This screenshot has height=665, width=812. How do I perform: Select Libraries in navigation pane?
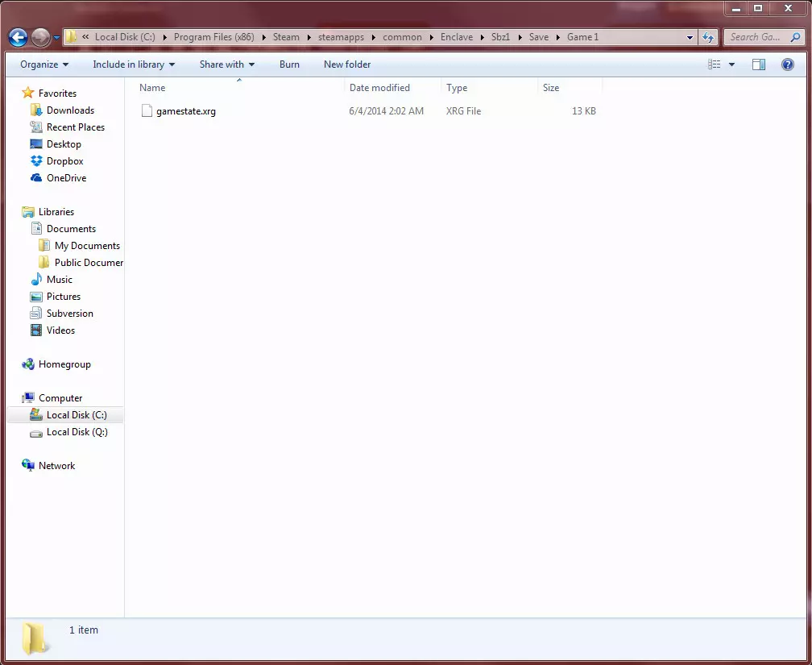point(56,211)
